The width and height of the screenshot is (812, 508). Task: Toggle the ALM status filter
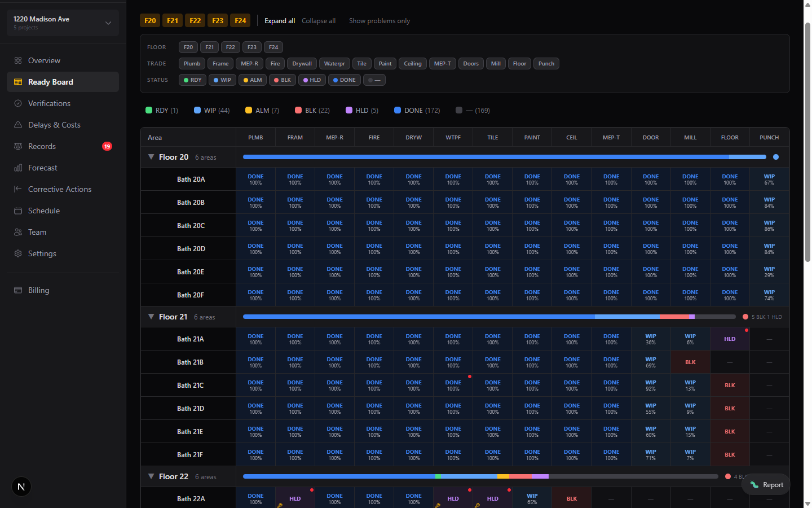252,80
